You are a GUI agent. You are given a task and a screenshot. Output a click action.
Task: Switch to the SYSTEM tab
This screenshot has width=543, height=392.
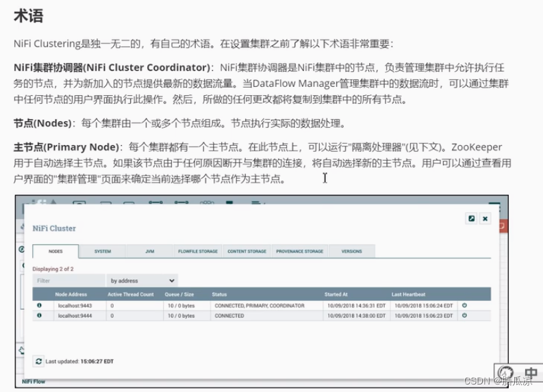pyautogui.click(x=103, y=251)
